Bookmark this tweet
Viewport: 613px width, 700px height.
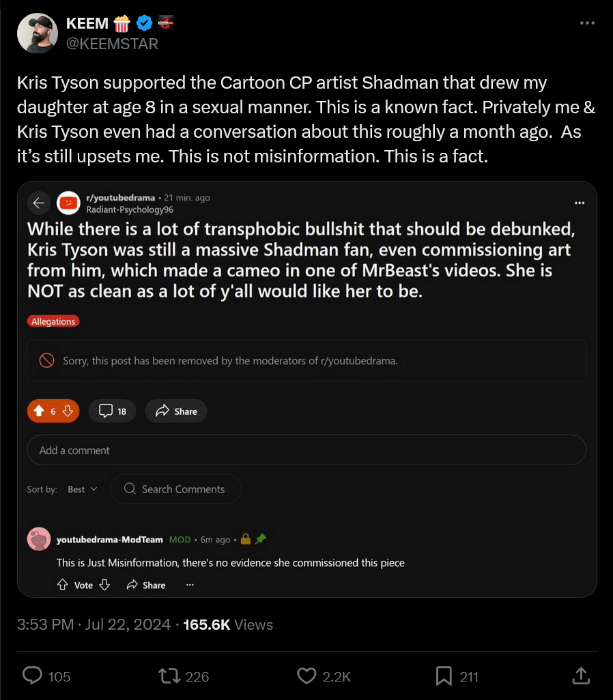(444, 675)
